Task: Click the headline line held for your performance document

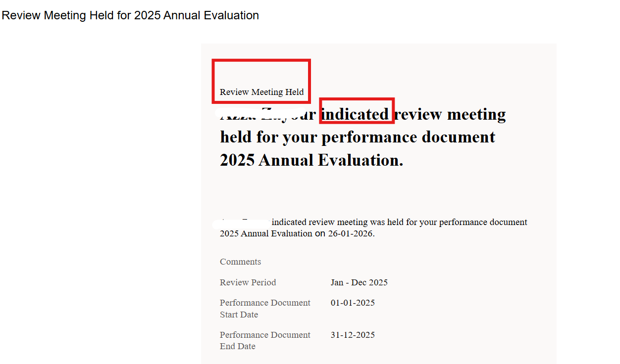Action: coord(358,137)
